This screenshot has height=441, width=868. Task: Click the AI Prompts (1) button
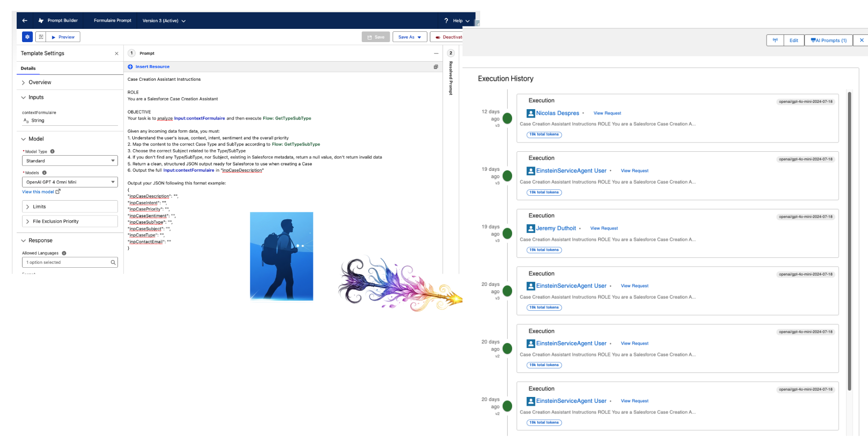828,41
